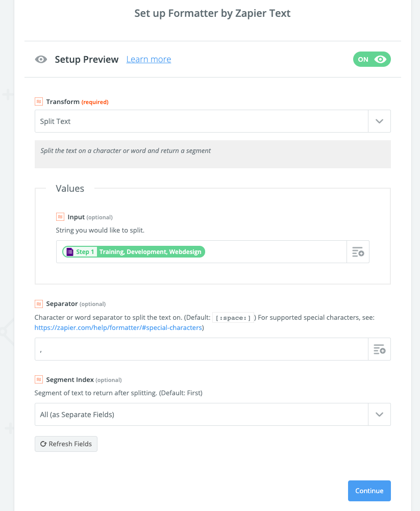Click the Continue button
Image resolution: width=420 pixels, height=511 pixels.
[369, 491]
